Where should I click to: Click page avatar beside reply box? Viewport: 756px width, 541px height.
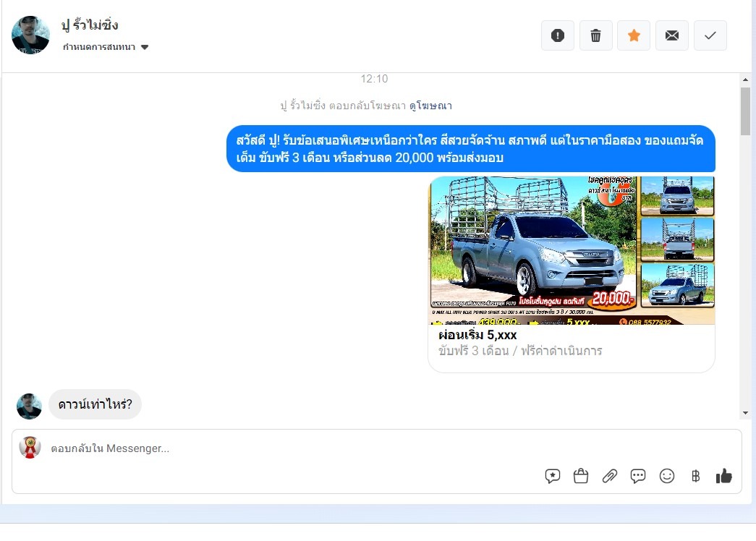pyautogui.click(x=30, y=447)
